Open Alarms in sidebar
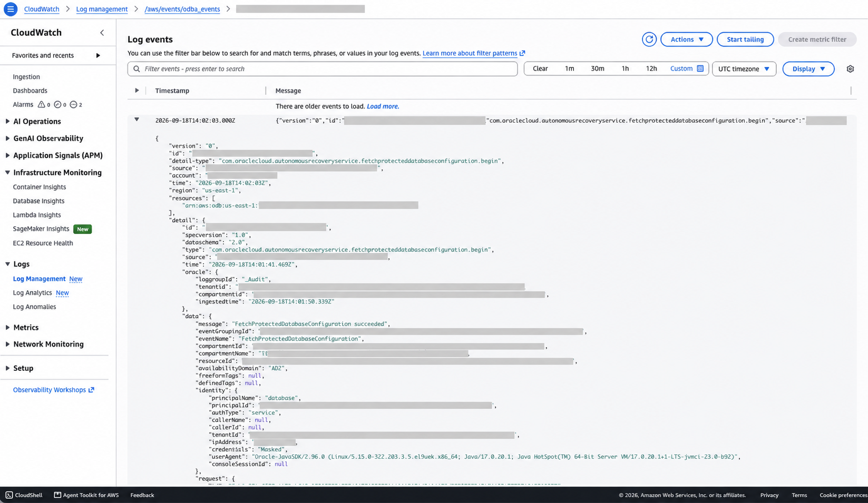Image resolution: width=868 pixels, height=503 pixels. [23, 105]
